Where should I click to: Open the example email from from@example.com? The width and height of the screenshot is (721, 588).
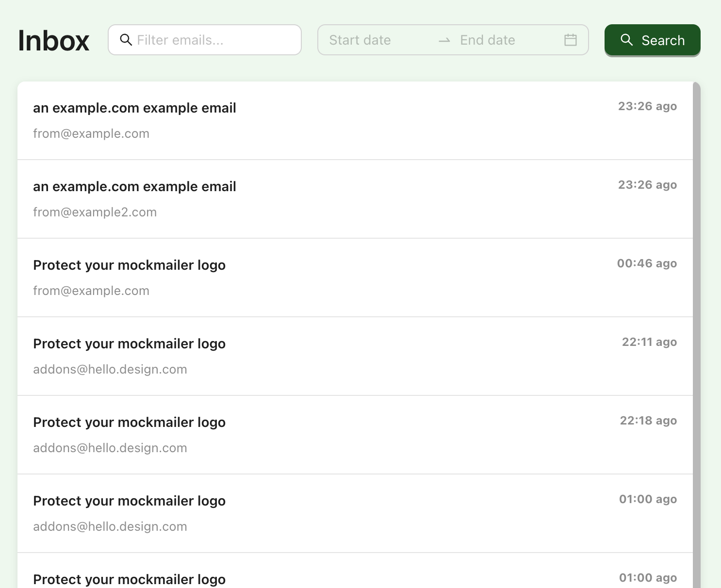click(355, 120)
